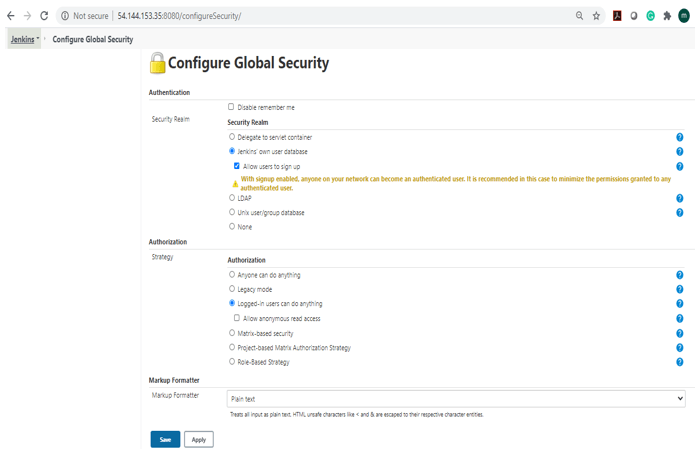Go back using browser back arrow
This screenshot has width=697, height=461.
pyautogui.click(x=11, y=16)
